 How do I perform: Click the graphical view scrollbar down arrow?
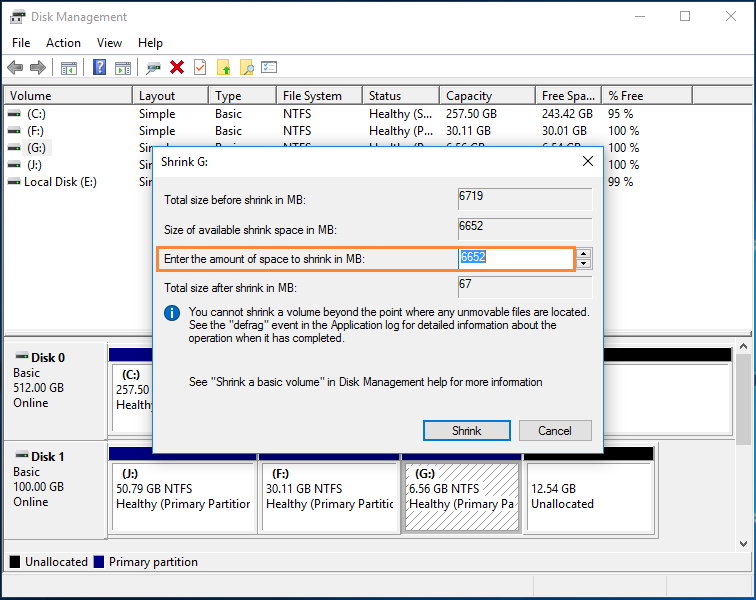(x=743, y=544)
